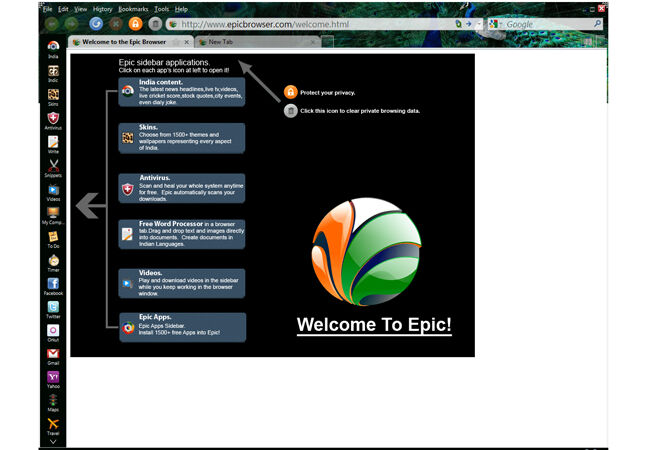Open the search engine dropdown beside Google icon
Viewport: 650px width, 450px height.
point(501,24)
